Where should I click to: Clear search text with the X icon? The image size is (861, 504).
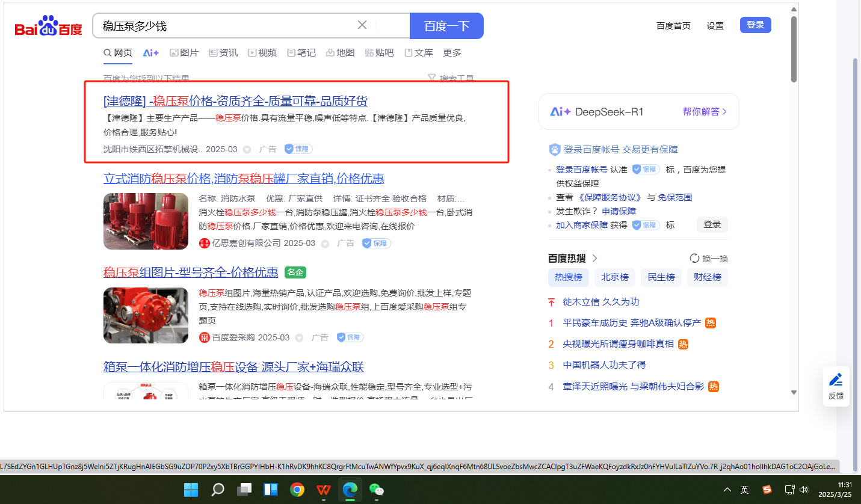pyautogui.click(x=362, y=25)
